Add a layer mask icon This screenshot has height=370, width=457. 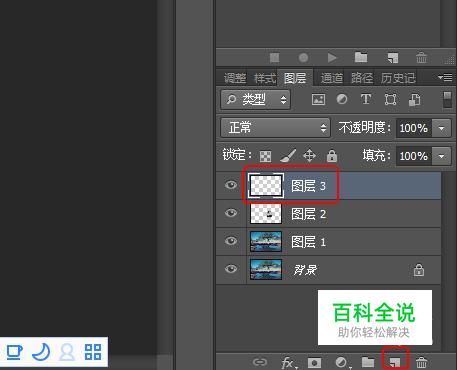(x=314, y=362)
